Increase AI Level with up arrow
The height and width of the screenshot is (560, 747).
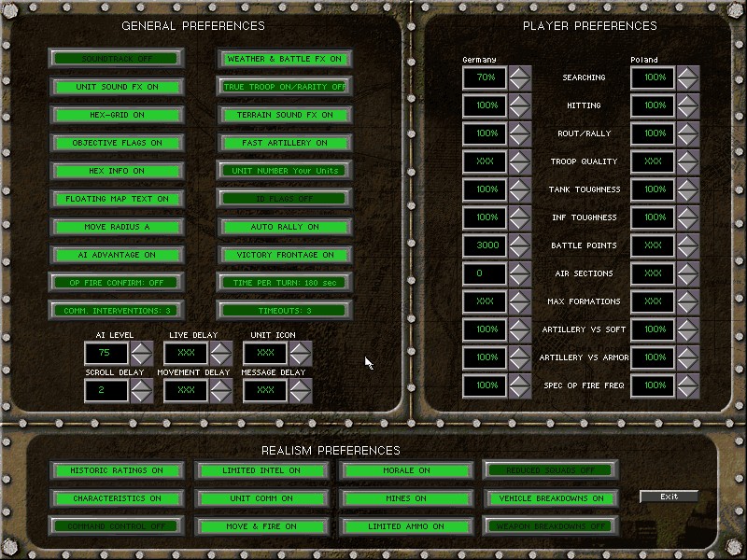click(142, 347)
